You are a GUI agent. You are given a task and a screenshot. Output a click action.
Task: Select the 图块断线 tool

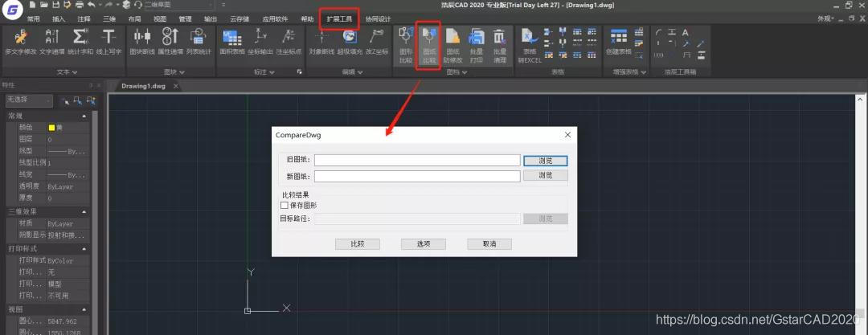(x=142, y=42)
